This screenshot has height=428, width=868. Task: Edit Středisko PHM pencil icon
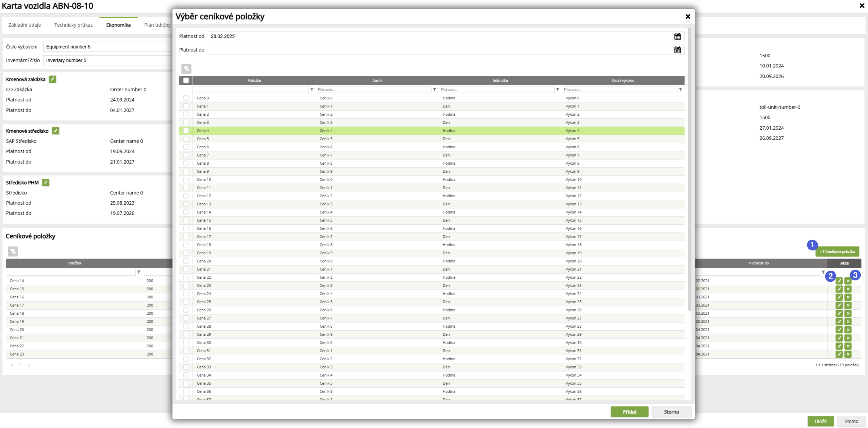(x=46, y=182)
